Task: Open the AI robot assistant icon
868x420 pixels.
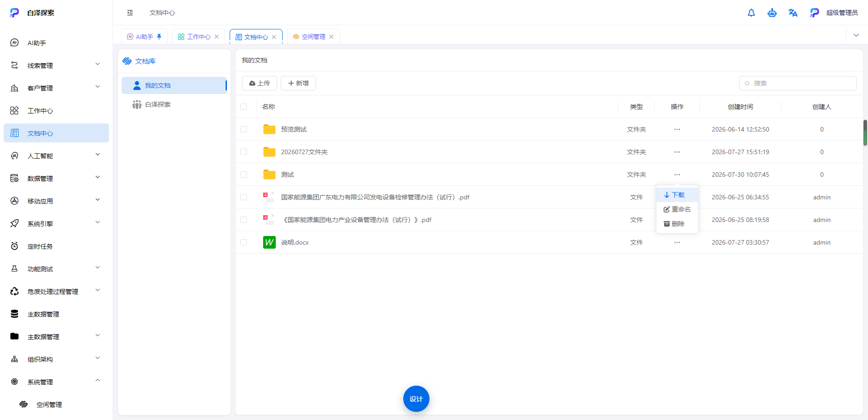Action: 772,13
